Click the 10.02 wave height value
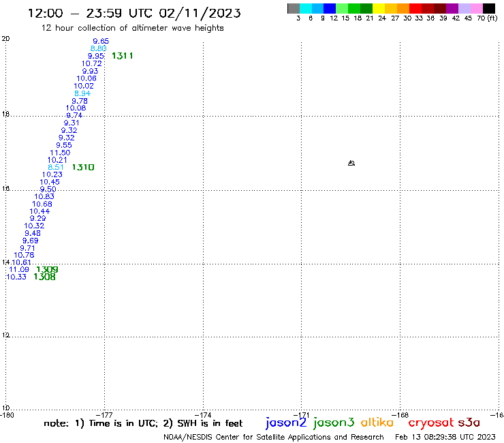Screen dimensions: 504x443 pyautogui.click(x=84, y=87)
